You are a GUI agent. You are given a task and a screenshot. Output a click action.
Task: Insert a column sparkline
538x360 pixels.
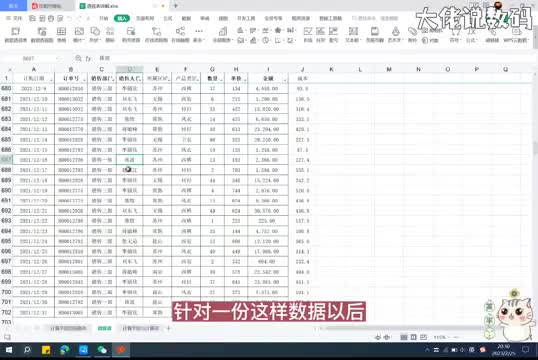pos(320,35)
